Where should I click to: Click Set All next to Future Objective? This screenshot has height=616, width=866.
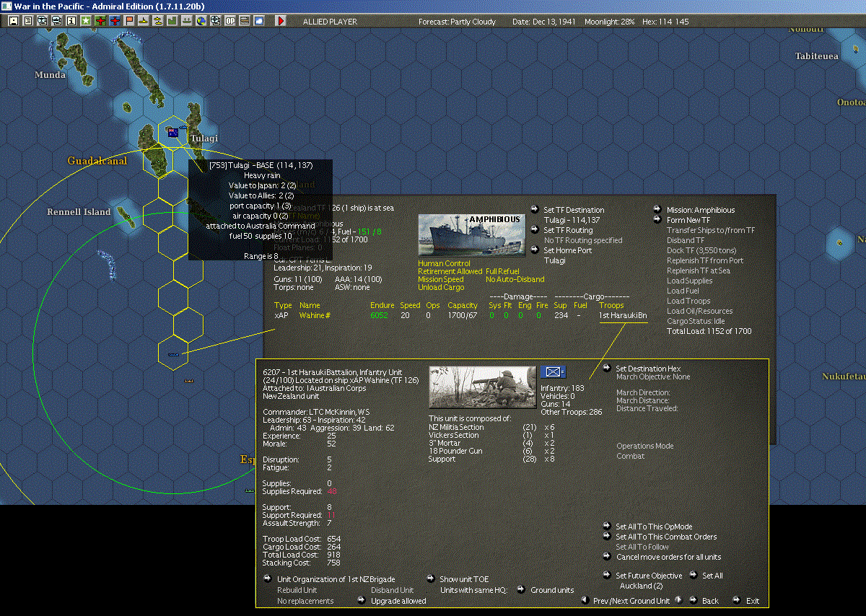tap(712, 576)
